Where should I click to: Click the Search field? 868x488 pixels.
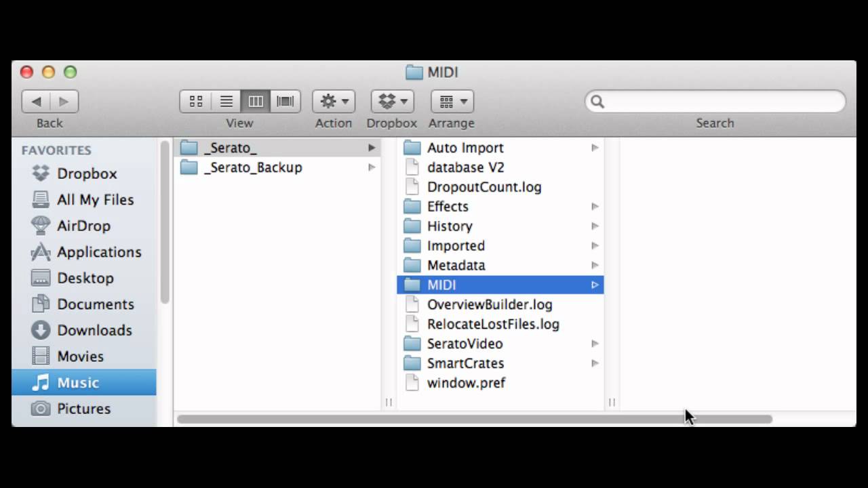[x=715, y=102]
